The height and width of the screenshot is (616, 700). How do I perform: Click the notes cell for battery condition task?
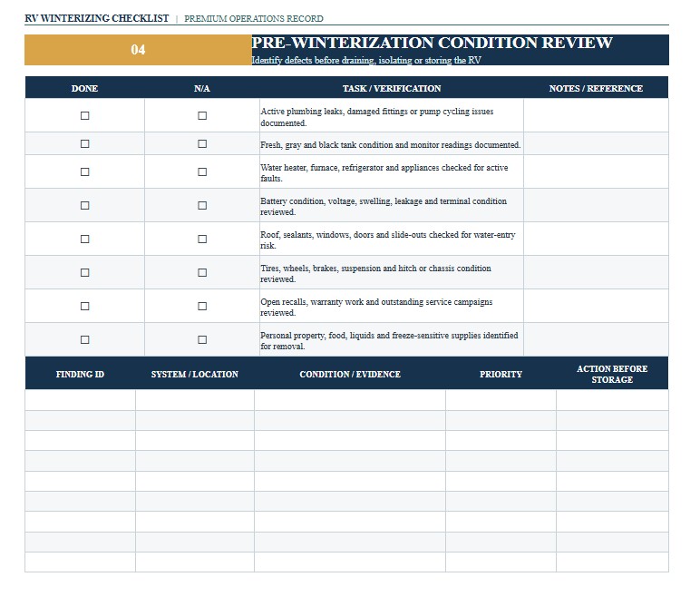596,205
